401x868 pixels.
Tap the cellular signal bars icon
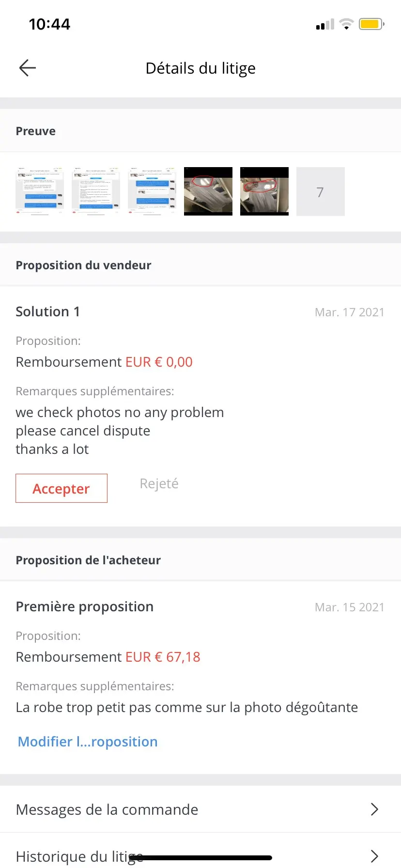(x=325, y=24)
